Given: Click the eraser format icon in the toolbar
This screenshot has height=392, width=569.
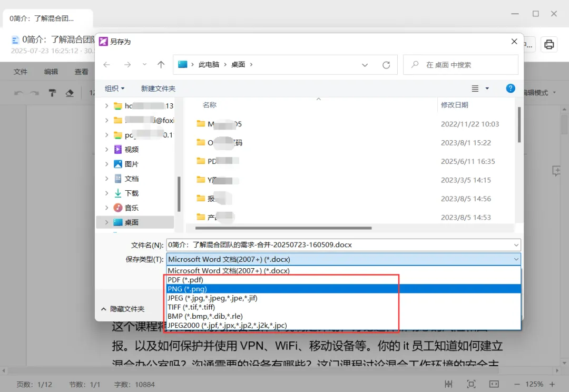Looking at the screenshot, I should click(68, 93).
